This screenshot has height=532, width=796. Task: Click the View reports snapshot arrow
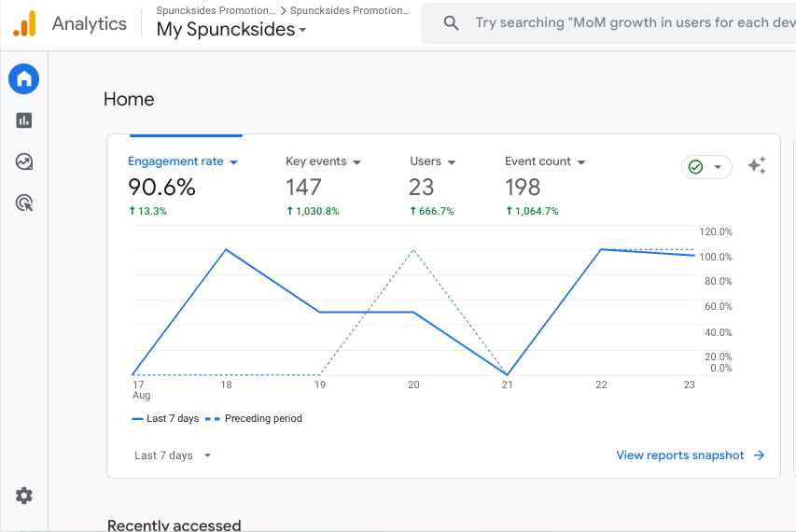759,455
